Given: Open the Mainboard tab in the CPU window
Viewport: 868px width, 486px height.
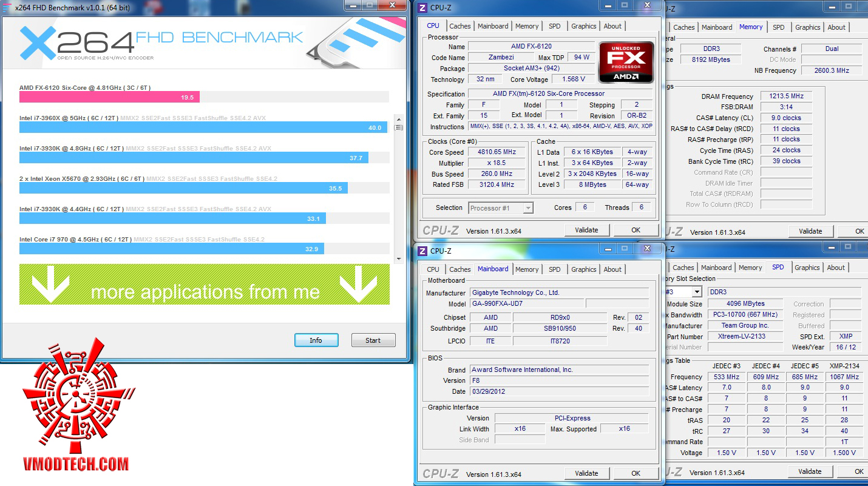Looking at the screenshot, I should 493,26.
